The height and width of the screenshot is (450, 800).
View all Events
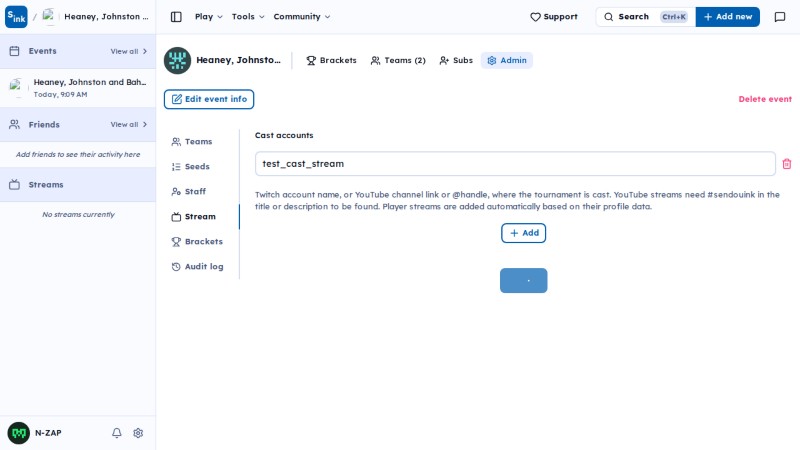(129, 52)
